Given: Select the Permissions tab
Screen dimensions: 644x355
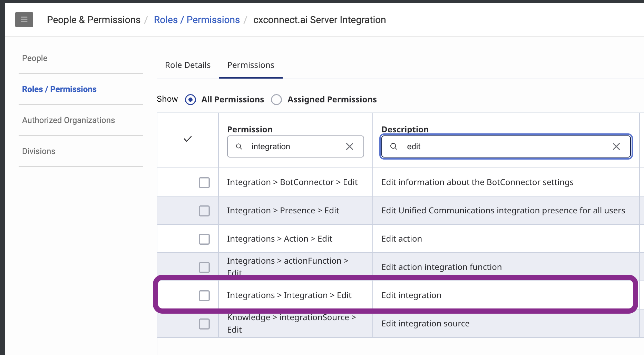Looking at the screenshot, I should click(x=251, y=65).
